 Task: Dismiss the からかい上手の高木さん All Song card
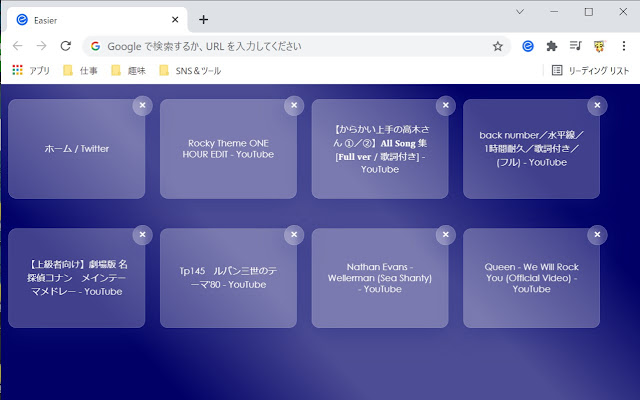[446, 105]
